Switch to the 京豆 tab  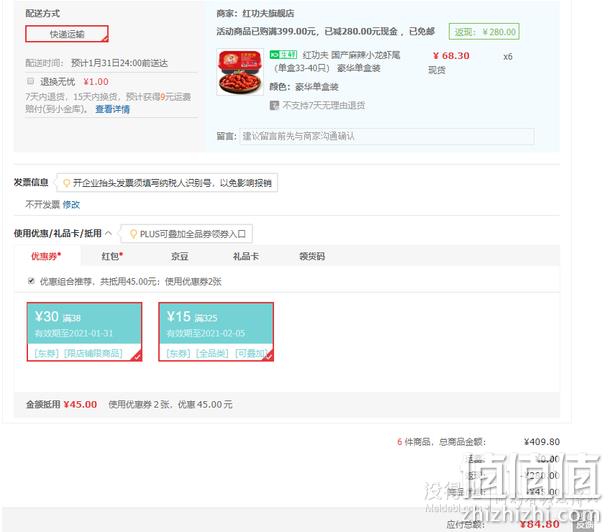coord(180,256)
